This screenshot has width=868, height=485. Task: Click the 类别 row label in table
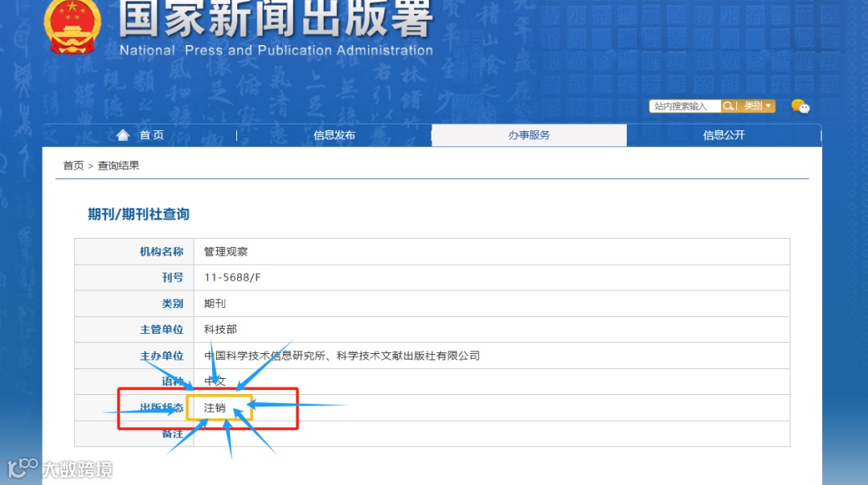[172, 304]
